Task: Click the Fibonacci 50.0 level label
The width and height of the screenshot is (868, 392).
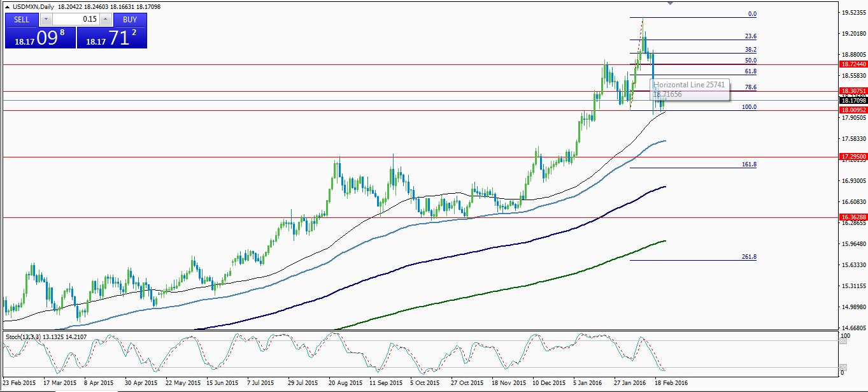Action: [x=751, y=61]
